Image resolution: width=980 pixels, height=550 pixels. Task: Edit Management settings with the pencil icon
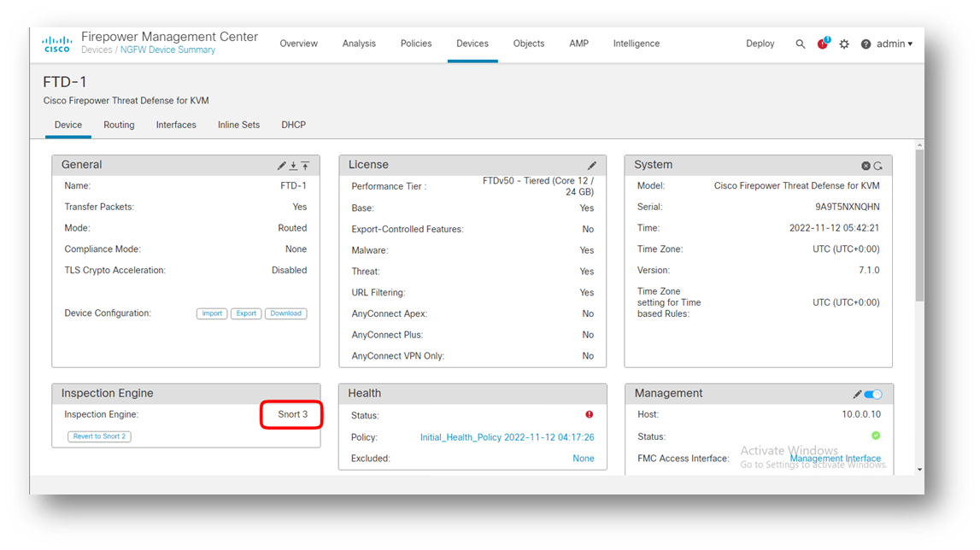click(x=857, y=394)
